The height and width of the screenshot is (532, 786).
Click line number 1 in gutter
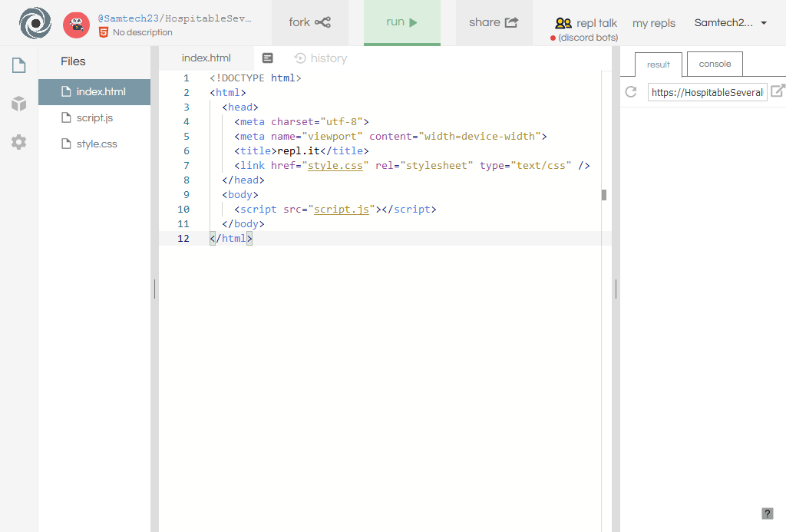186,78
